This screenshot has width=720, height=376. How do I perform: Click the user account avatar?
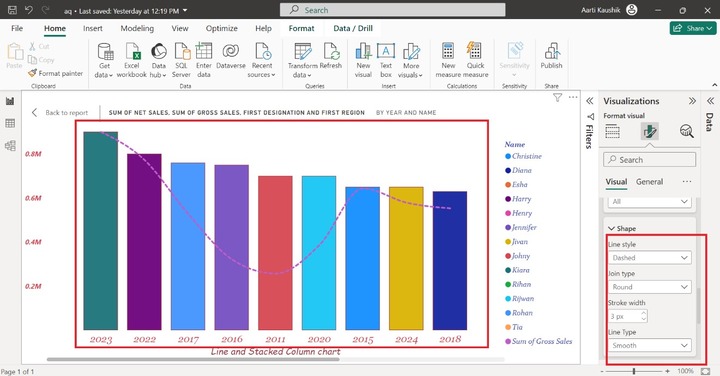(x=632, y=10)
